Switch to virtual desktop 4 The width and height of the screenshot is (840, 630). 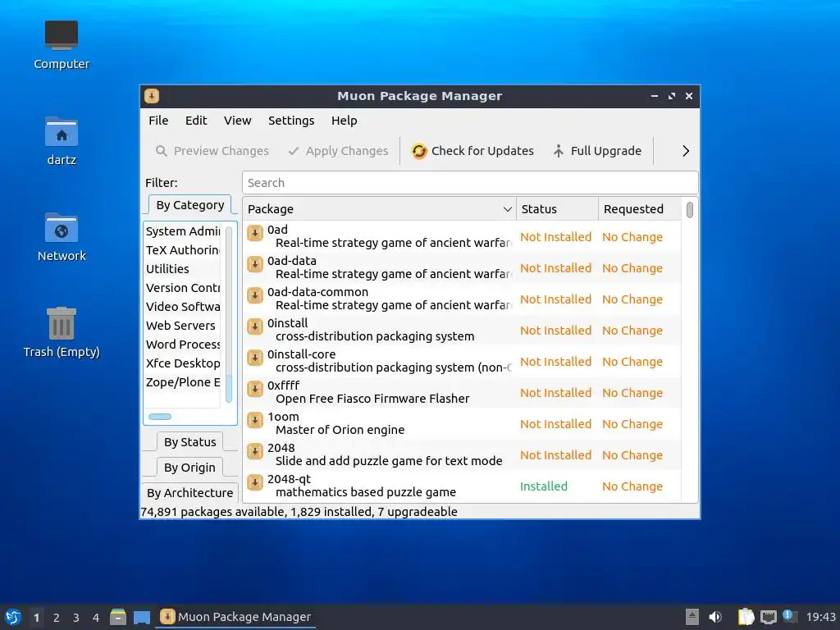click(x=96, y=618)
